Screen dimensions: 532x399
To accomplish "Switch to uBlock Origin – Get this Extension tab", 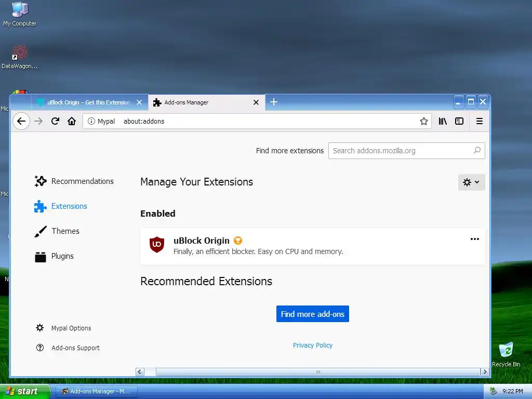I will tap(89, 102).
